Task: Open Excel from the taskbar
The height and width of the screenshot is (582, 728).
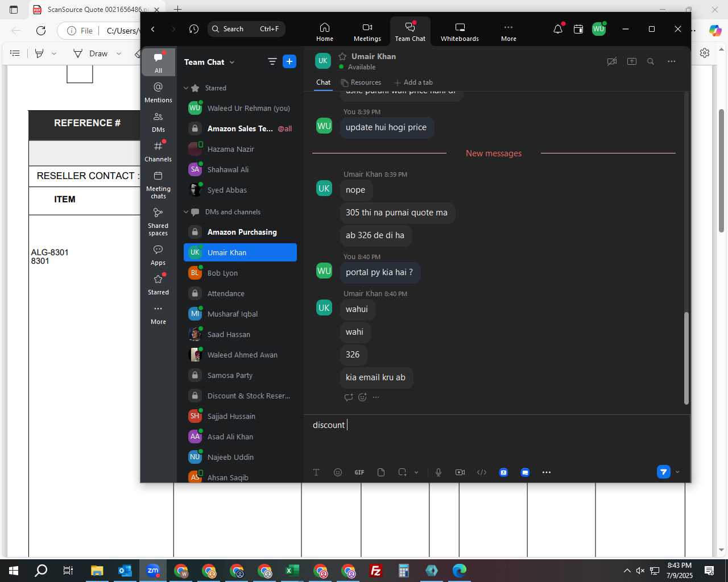Action: (292, 571)
